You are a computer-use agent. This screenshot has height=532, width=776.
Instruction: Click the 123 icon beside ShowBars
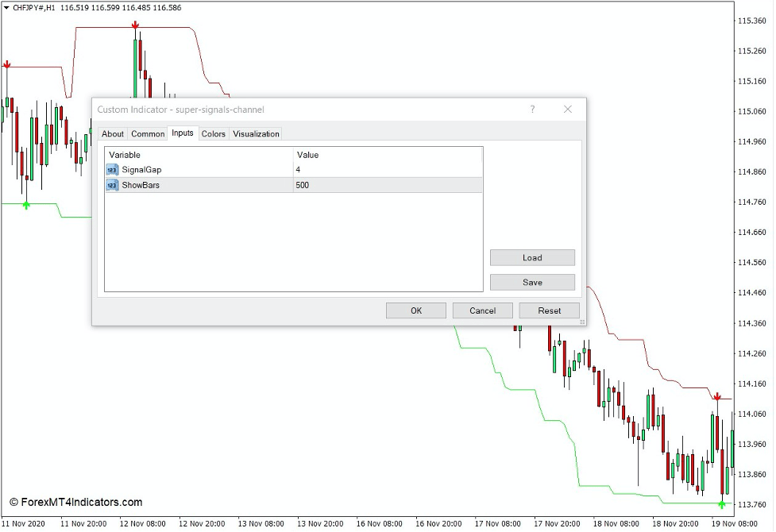(x=112, y=185)
